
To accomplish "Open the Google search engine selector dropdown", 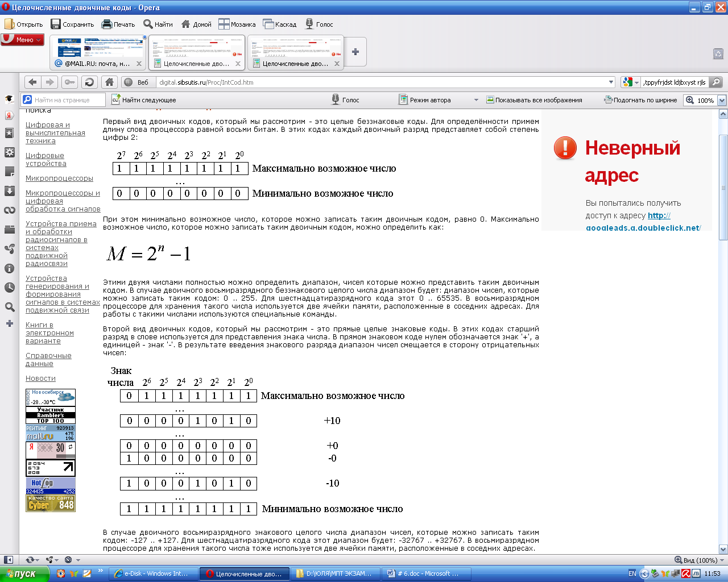I will 631,82.
